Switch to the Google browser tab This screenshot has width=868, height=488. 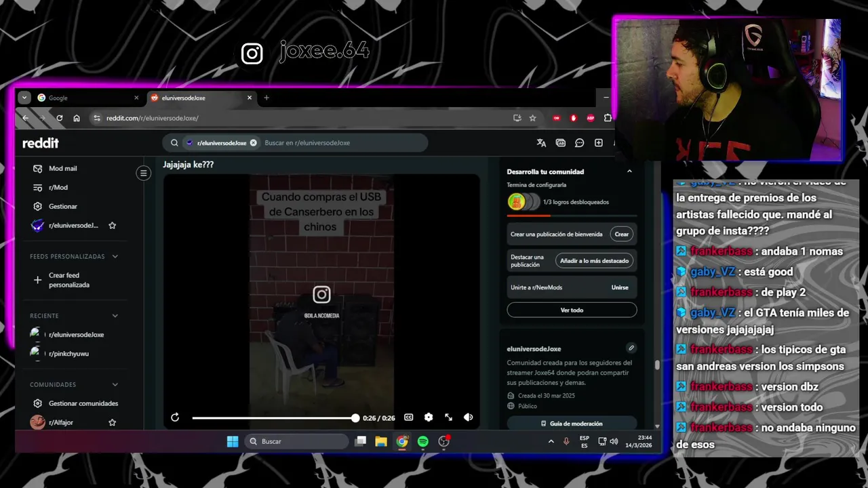point(88,98)
